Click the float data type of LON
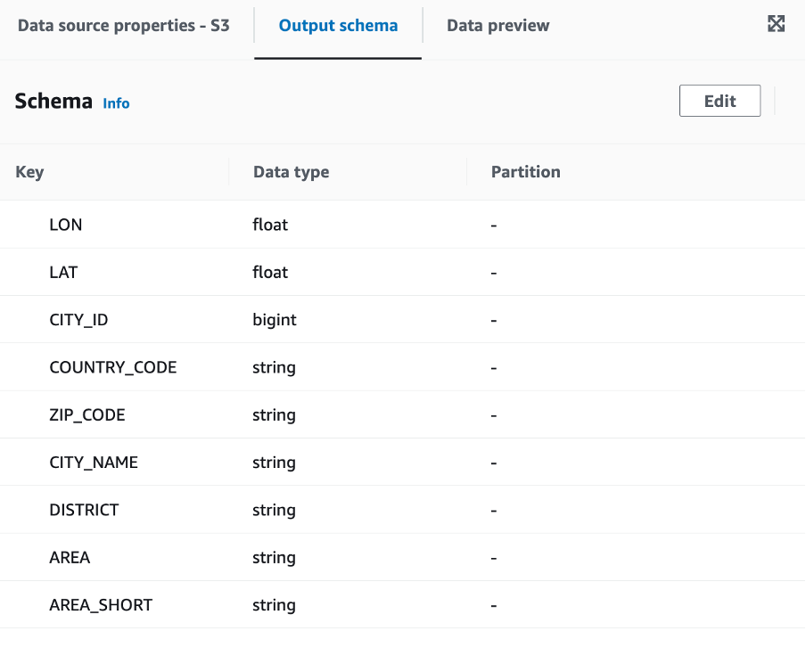Viewport: 806px width, 672px height. click(x=270, y=225)
